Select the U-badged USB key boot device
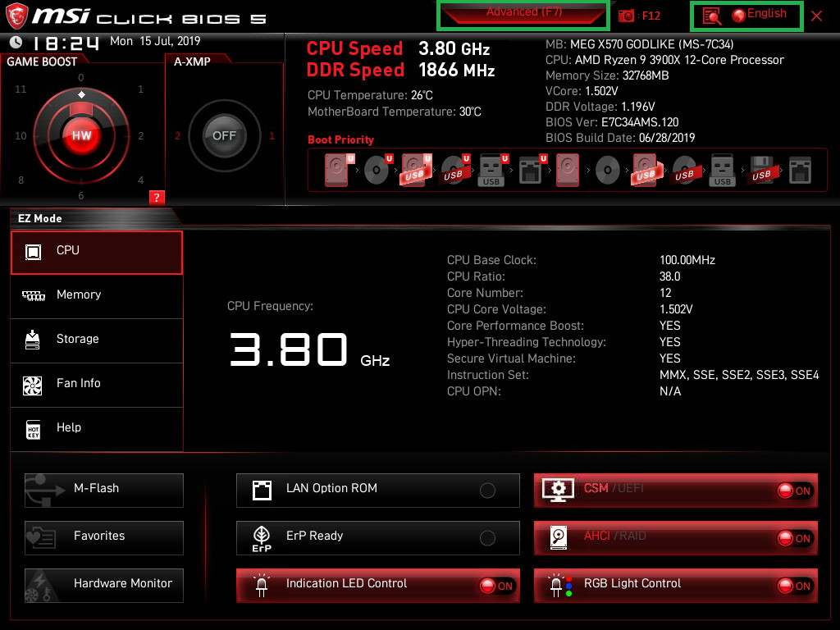Image resolution: width=840 pixels, height=630 pixels. click(493, 170)
